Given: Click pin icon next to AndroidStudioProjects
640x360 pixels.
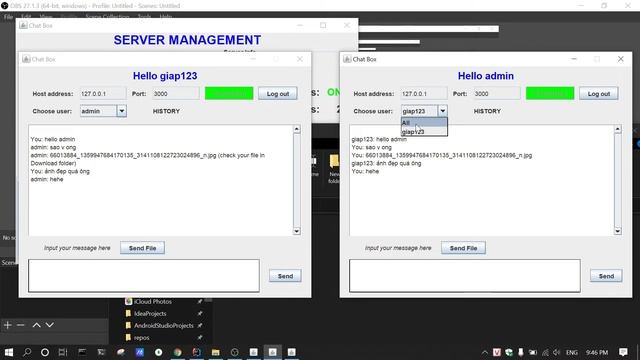Looking at the screenshot, I should click(200, 325).
